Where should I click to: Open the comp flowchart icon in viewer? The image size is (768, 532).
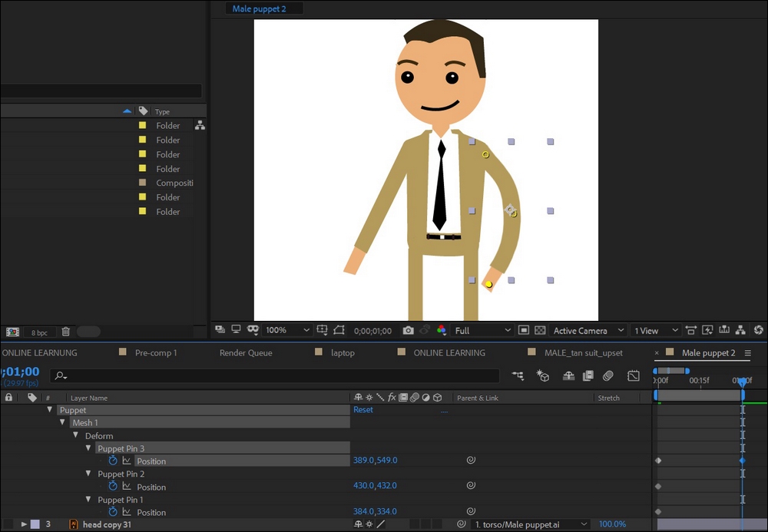[x=740, y=330]
